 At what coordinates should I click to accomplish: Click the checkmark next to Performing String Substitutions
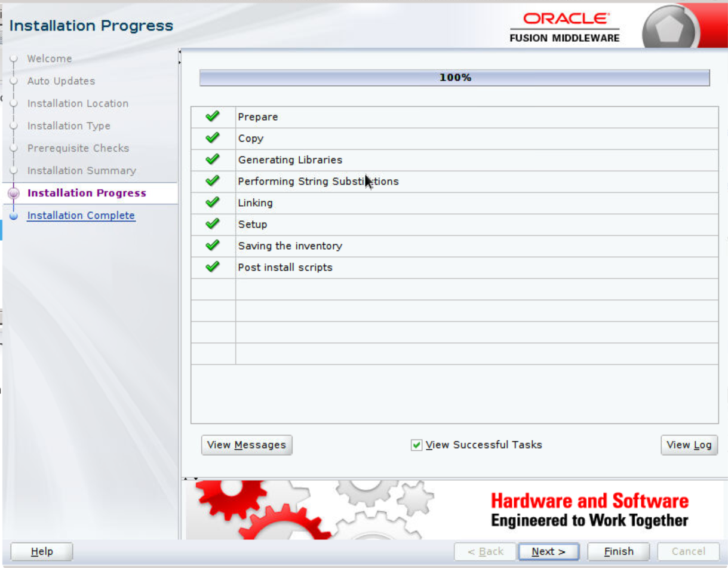(x=213, y=181)
